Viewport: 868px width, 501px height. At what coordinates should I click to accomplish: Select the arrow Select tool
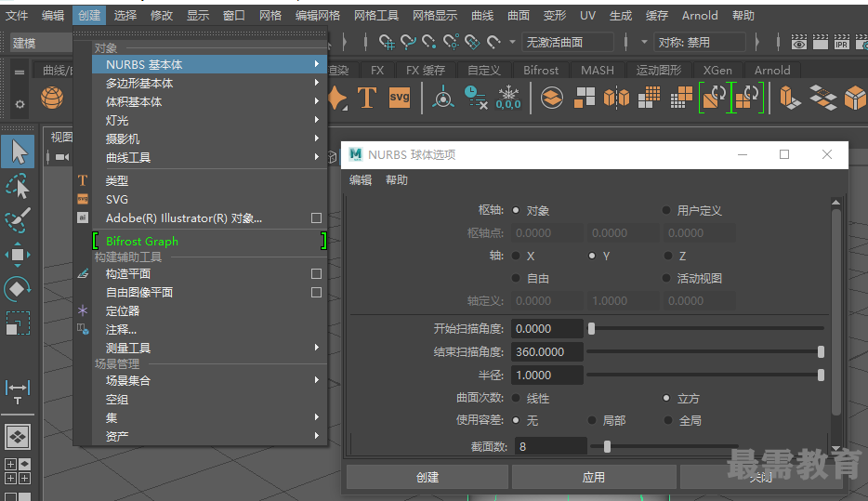[x=18, y=152]
